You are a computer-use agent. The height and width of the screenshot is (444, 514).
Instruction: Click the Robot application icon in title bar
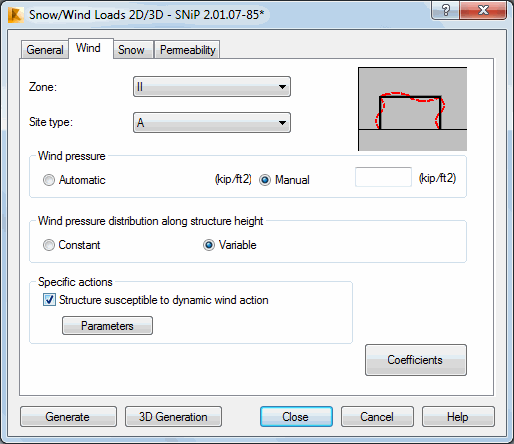pyautogui.click(x=15, y=15)
